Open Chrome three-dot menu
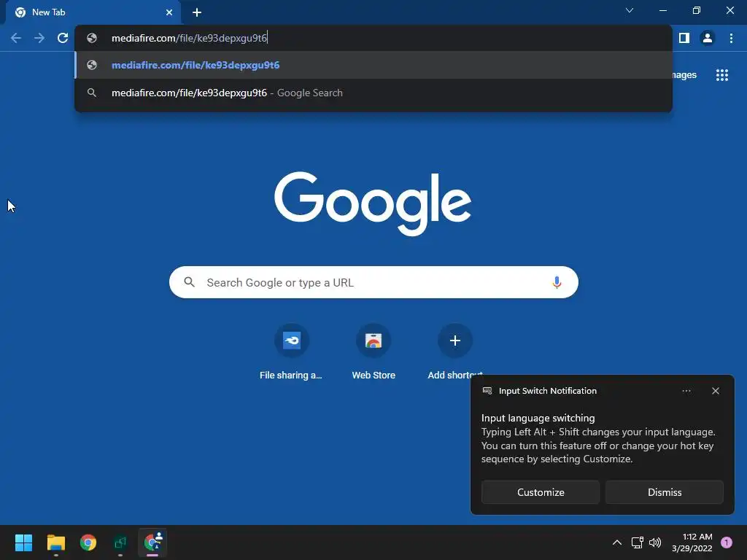Screen dimensions: 747x560 (731, 38)
